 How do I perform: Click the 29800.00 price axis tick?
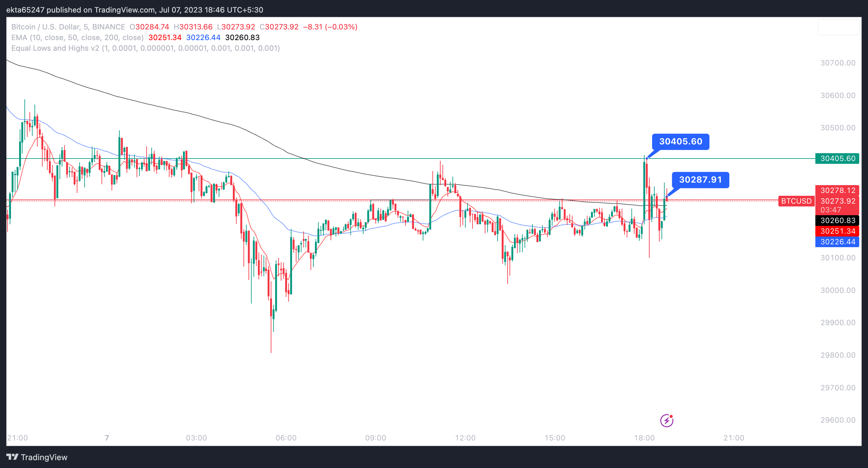838,355
